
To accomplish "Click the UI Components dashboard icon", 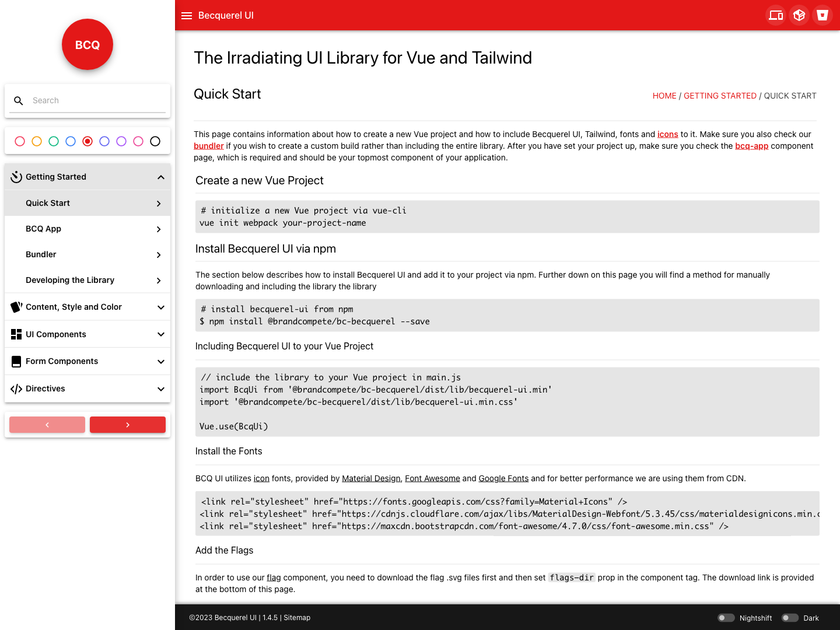I will (x=16, y=334).
